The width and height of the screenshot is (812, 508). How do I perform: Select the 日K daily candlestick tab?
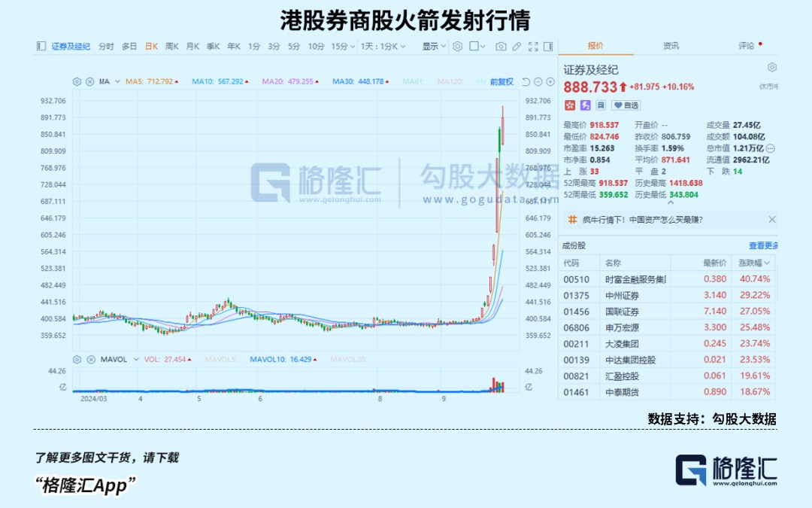[x=151, y=46]
